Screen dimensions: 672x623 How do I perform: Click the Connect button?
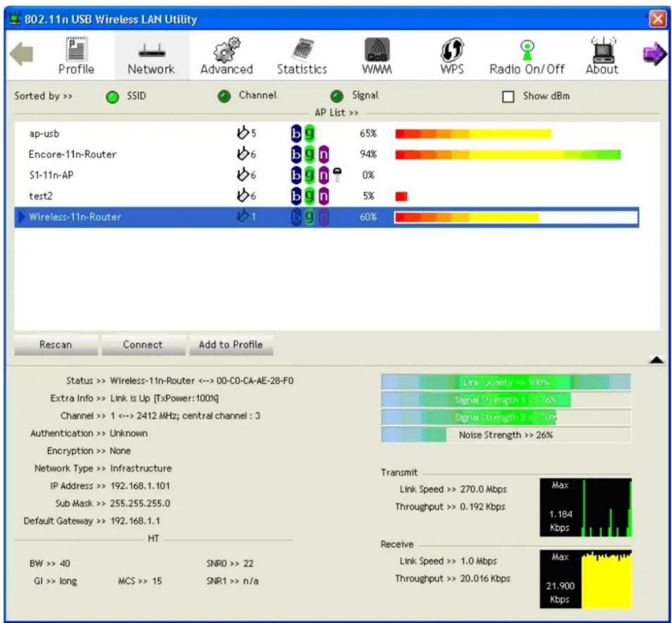143,344
